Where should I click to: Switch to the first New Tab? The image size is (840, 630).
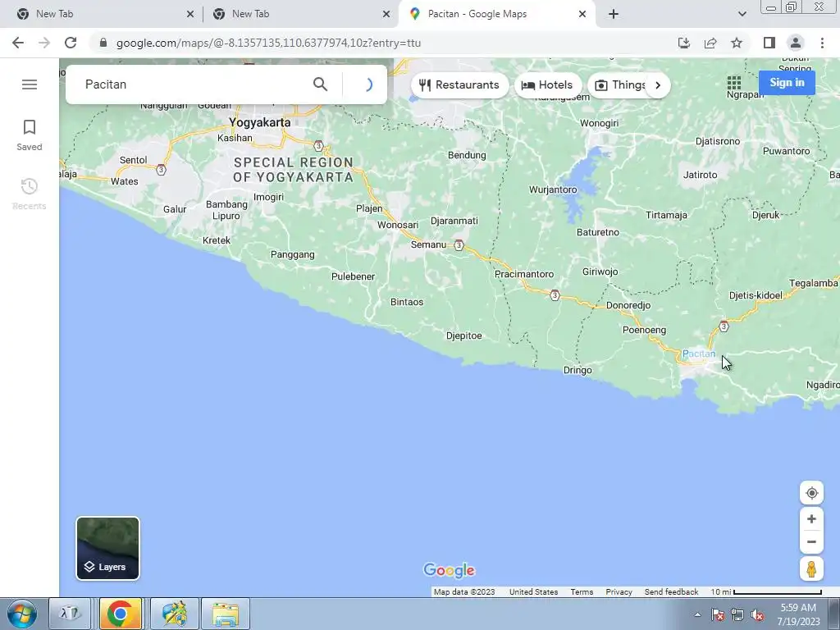tap(104, 14)
